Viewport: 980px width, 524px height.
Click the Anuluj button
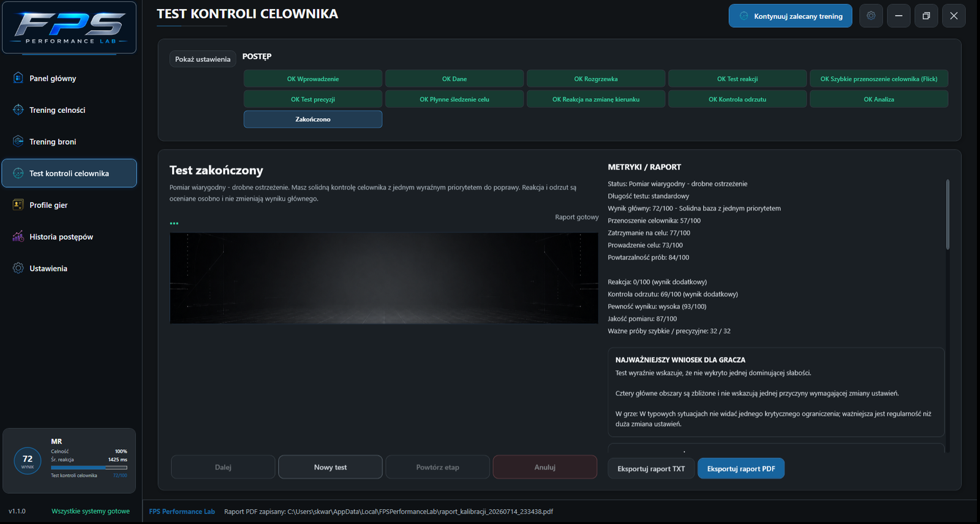545,467
